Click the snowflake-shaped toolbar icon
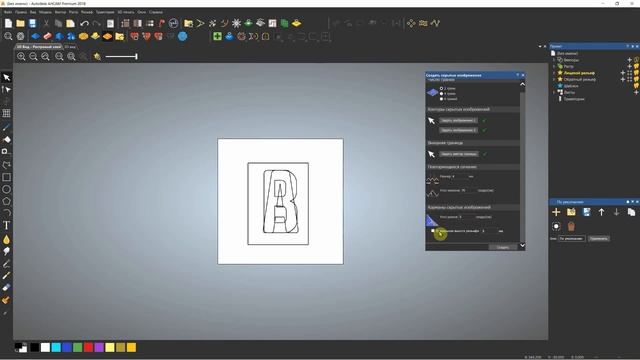 point(236,23)
